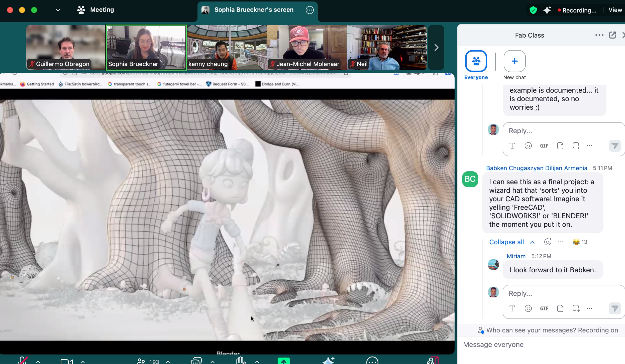Open the View menu
The image size is (625, 364).
[615, 10]
